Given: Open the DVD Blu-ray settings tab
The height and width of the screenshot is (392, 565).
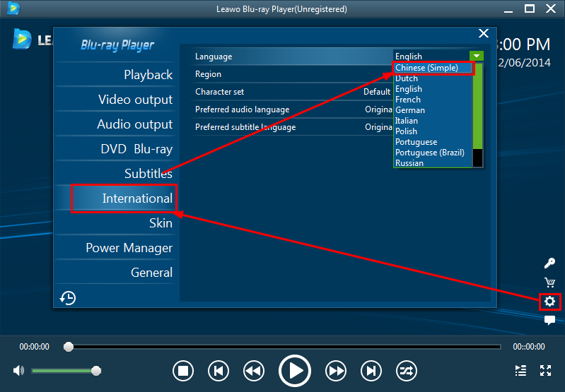Looking at the screenshot, I should point(136,149).
